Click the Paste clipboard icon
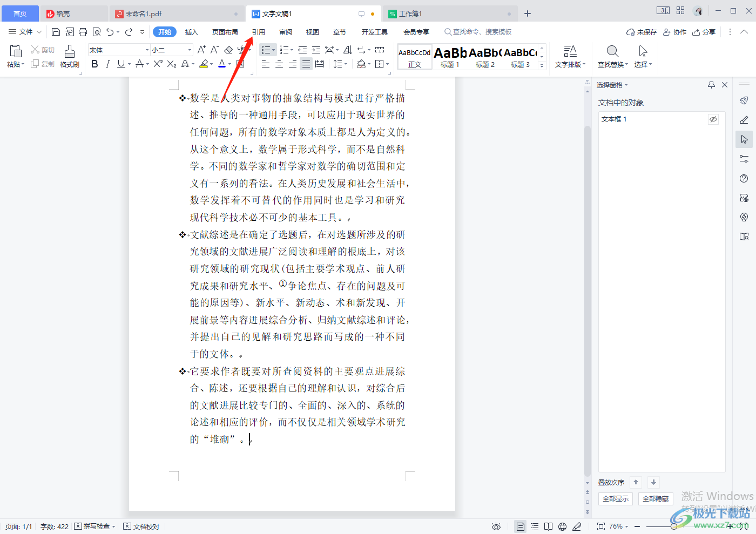 click(x=16, y=51)
